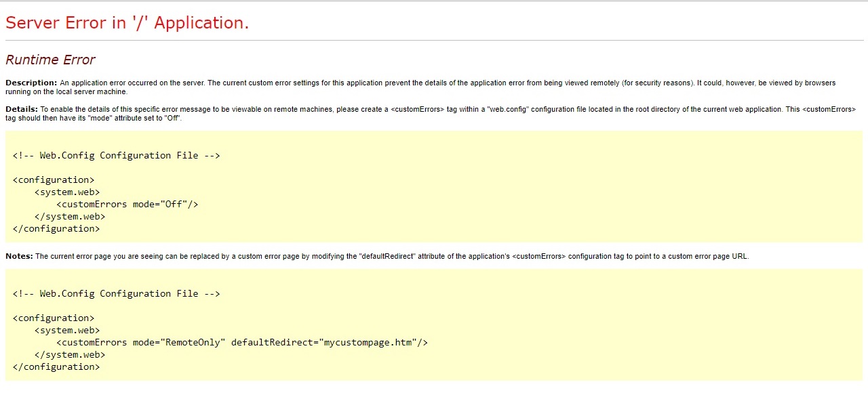The image size is (868, 401).
Task: Click the bold "Details:" label
Action: click(22, 109)
